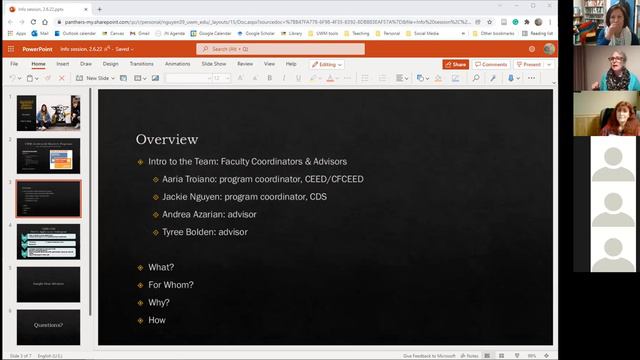Open a new browser tab with plus

99,9
